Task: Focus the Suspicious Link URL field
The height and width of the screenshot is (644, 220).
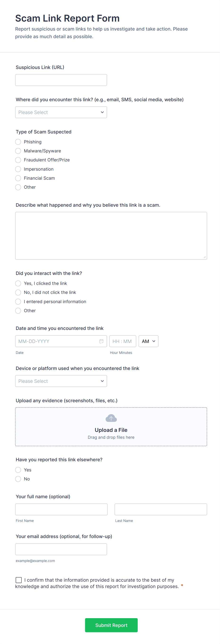Action: coord(61,80)
